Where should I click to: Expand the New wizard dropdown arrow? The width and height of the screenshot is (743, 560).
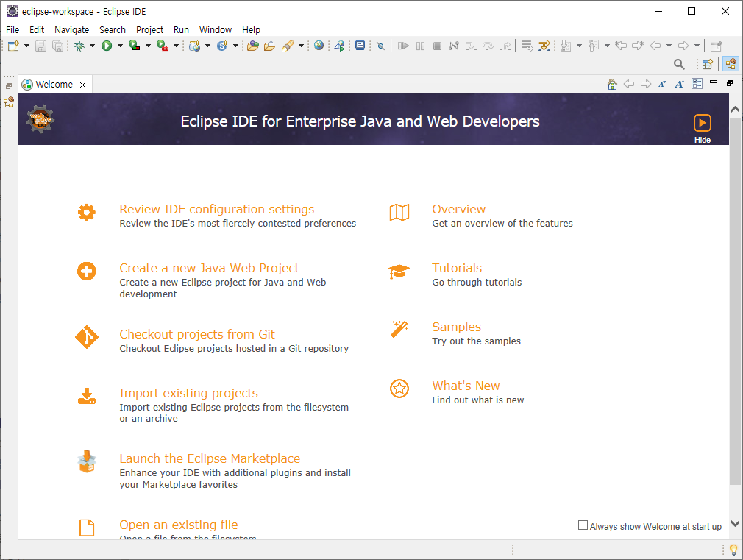(x=26, y=46)
